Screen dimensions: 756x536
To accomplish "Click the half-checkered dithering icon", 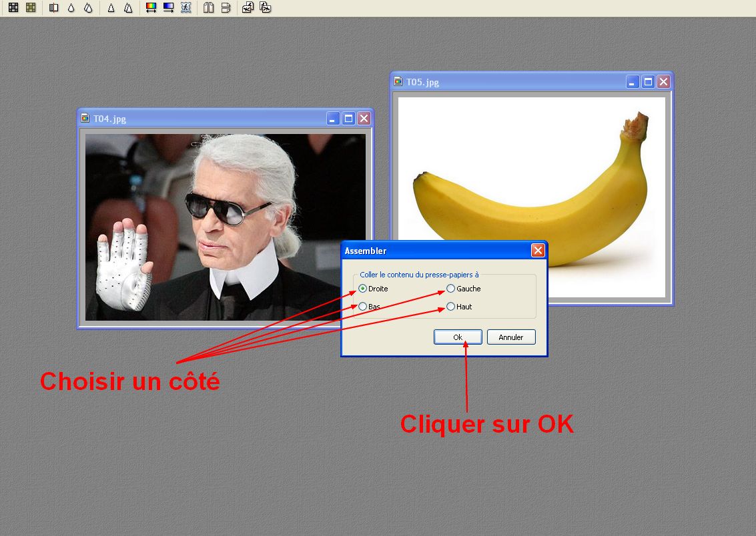I will click(x=54, y=8).
